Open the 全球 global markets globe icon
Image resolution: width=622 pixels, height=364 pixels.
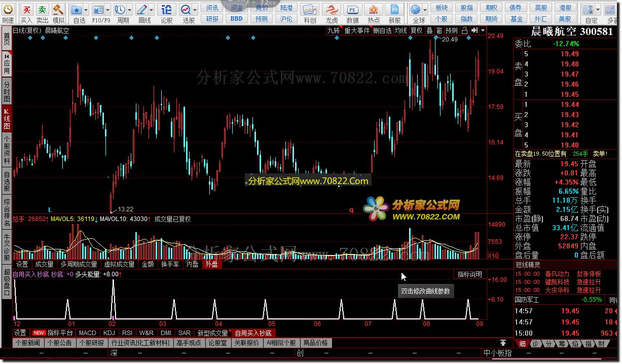[x=416, y=10]
